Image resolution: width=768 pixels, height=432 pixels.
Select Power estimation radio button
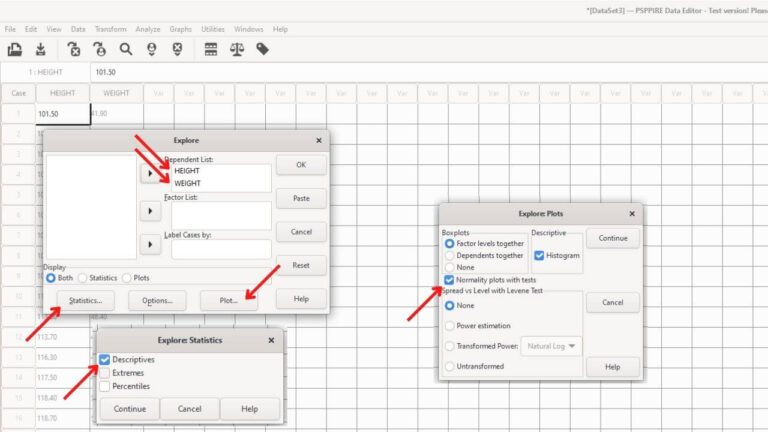pyautogui.click(x=449, y=326)
